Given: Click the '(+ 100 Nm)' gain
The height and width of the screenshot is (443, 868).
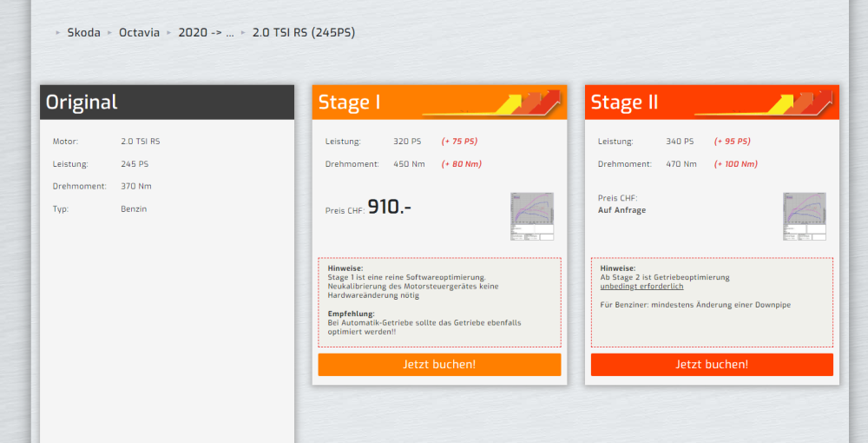Looking at the screenshot, I should [x=736, y=164].
